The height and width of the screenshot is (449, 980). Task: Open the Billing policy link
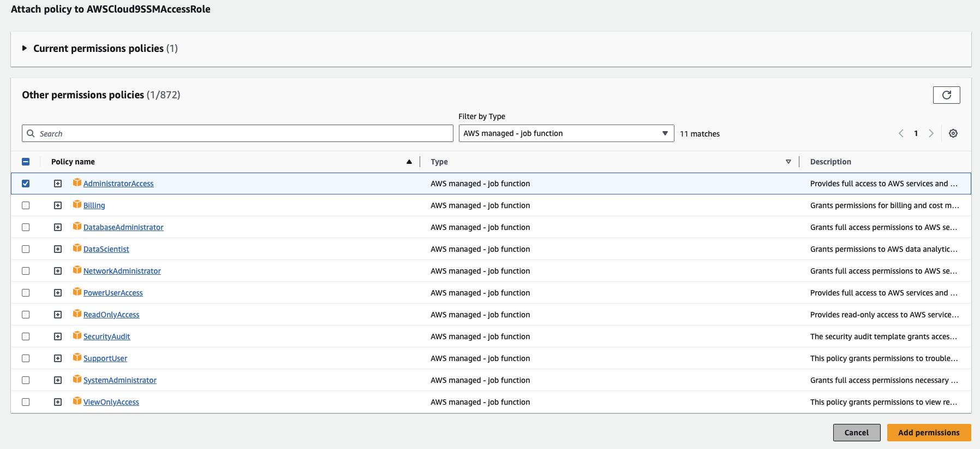[x=94, y=205]
